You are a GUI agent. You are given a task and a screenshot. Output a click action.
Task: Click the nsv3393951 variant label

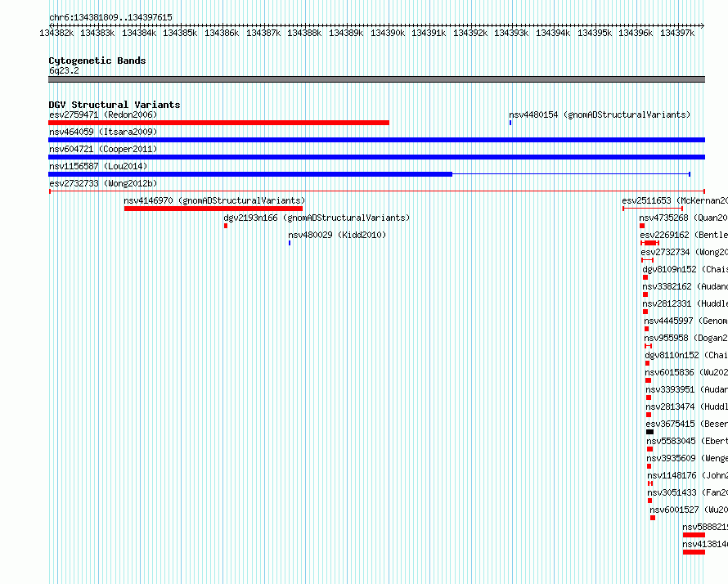point(686,389)
